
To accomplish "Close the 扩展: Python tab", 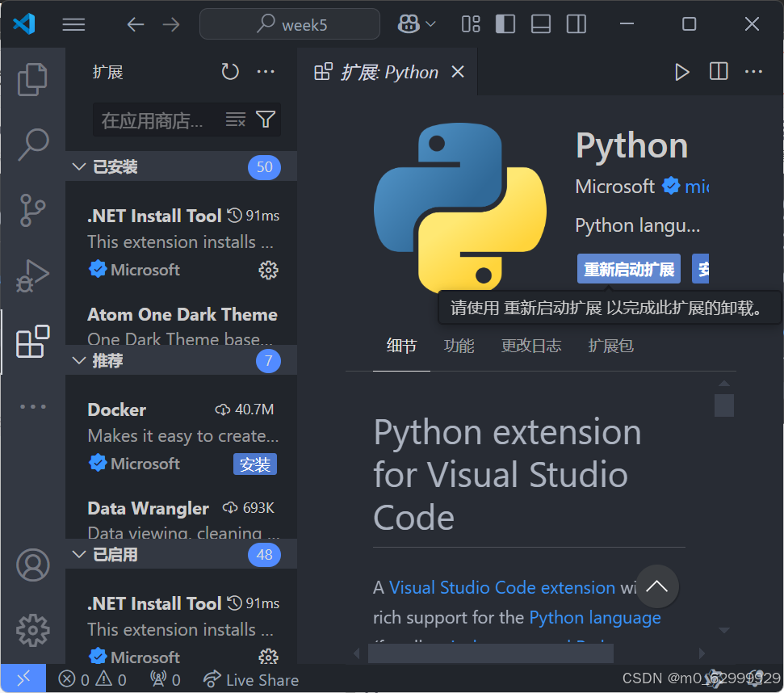I will coord(458,72).
